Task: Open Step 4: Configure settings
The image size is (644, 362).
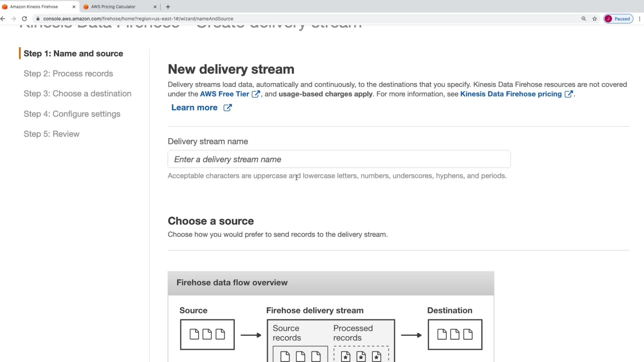Action: [x=72, y=114]
